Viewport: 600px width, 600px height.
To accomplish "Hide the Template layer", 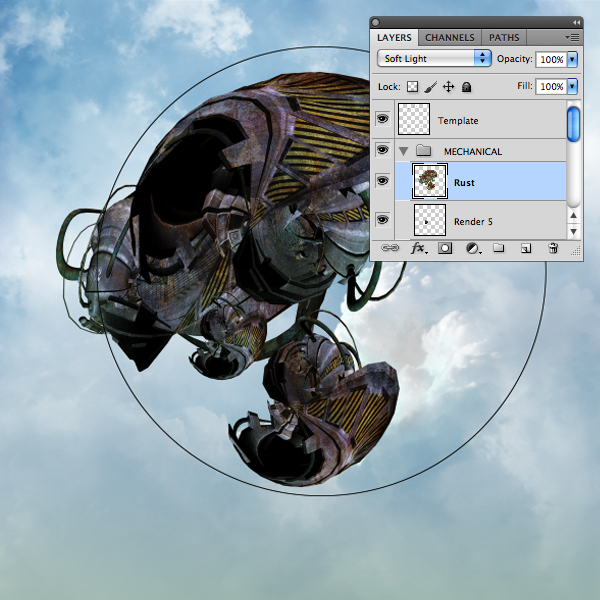I will (x=382, y=119).
